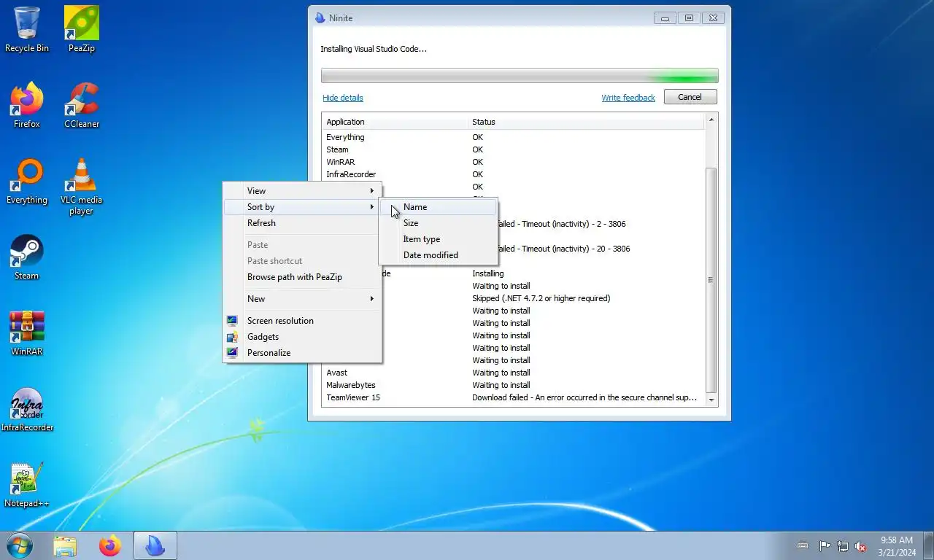Viewport: 934px width, 560px height.
Task: Click the Ninite title bar icon
Action: click(x=320, y=17)
